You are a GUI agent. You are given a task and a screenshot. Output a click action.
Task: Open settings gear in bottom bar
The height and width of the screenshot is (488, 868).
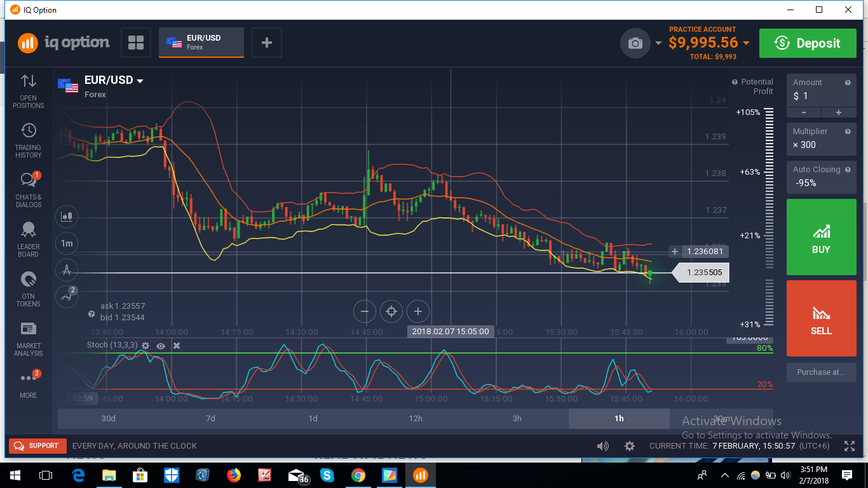tap(629, 446)
